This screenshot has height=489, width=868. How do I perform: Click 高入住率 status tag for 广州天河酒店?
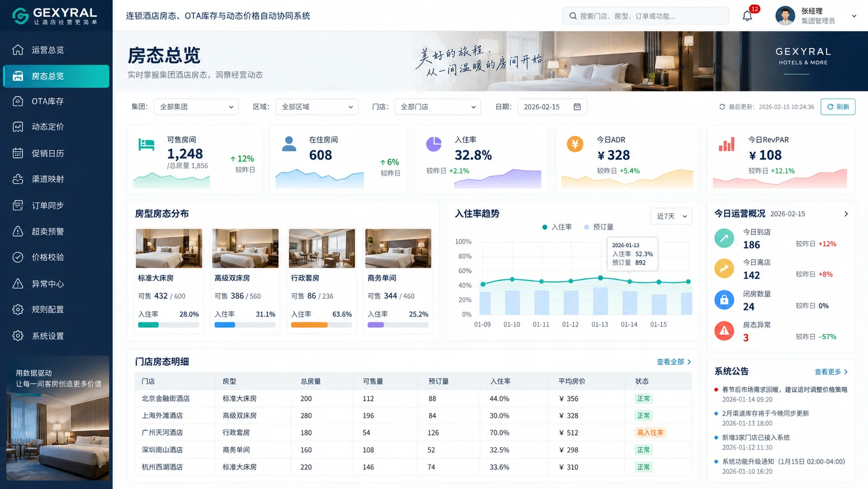coord(650,432)
